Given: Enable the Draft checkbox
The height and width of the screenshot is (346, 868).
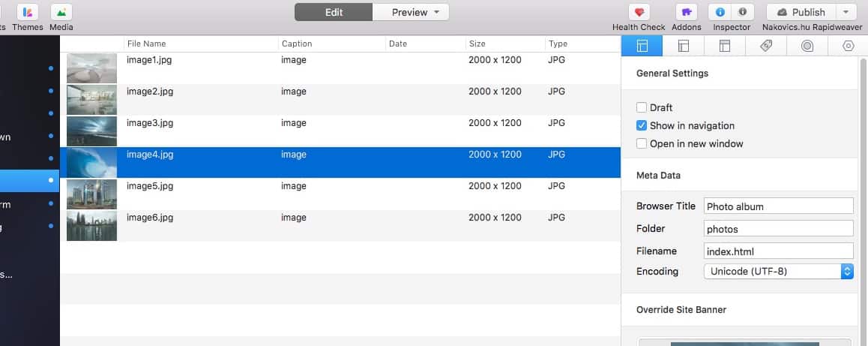Looking at the screenshot, I should tap(642, 107).
